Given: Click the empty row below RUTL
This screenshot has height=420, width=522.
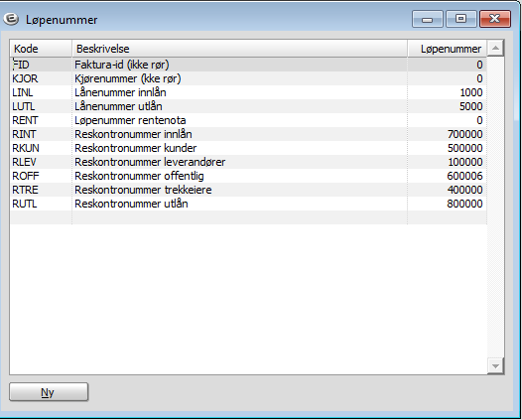Looking at the screenshot, I should [x=248, y=217].
